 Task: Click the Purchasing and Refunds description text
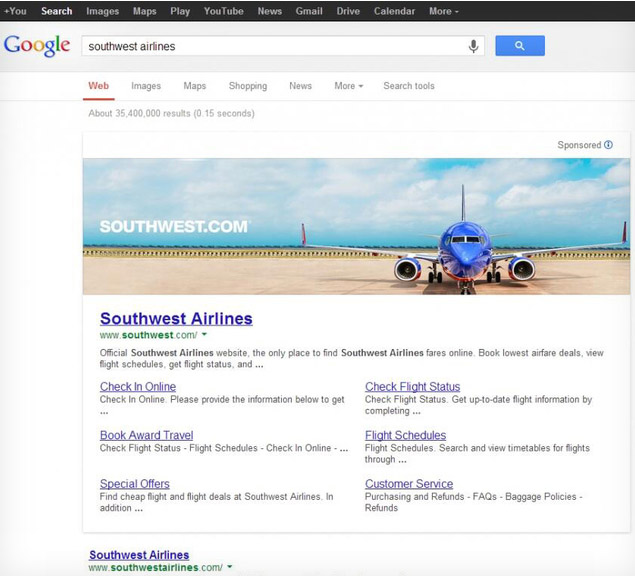pyautogui.click(x=473, y=502)
